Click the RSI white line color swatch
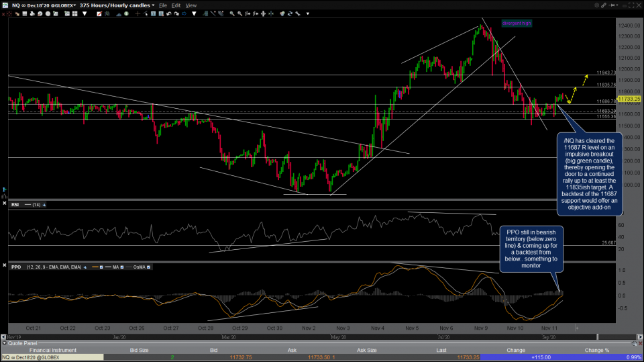 28,204
